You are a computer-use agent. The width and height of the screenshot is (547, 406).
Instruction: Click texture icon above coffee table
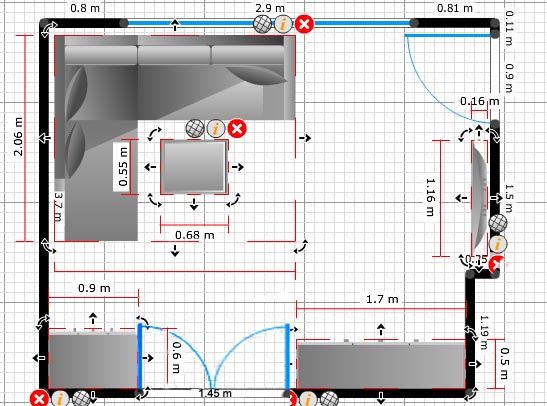coord(195,128)
